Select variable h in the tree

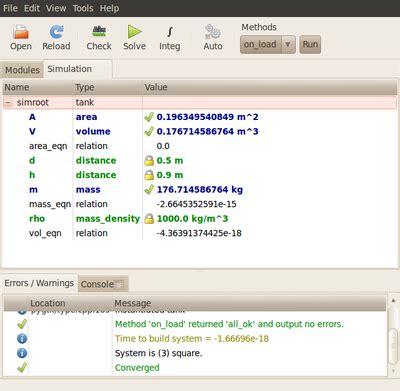(32, 175)
